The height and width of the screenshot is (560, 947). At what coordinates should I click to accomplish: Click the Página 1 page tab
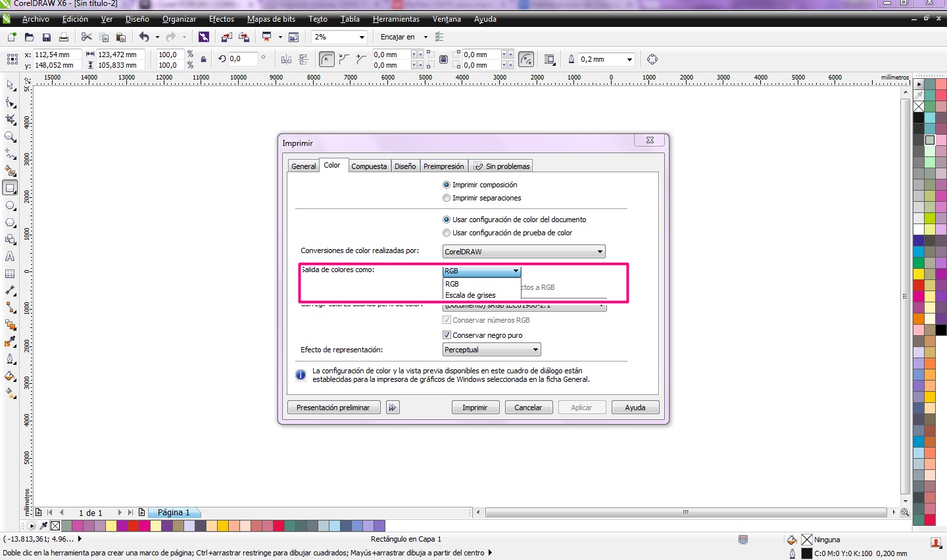174,513
